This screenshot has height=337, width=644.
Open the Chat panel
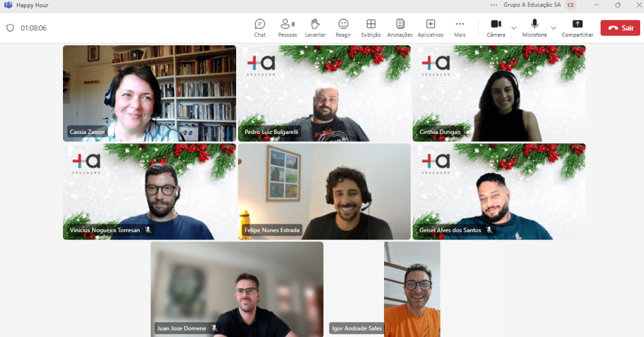[259, 28]
